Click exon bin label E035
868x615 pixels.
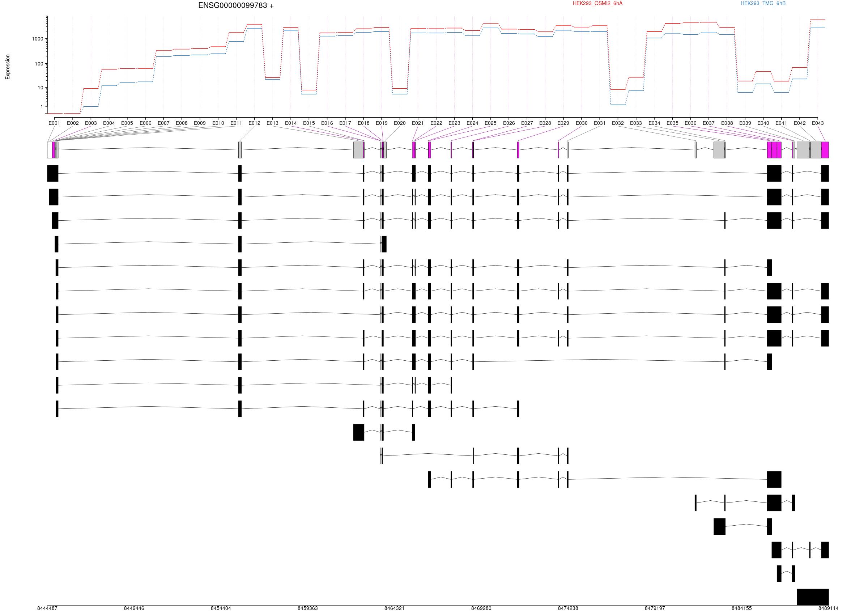pyautogui.click(x=672, y=123)
